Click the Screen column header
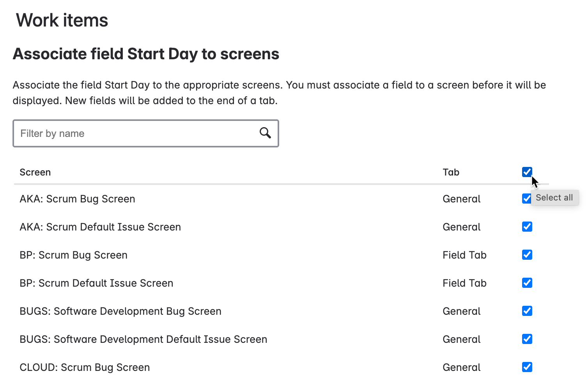Viewport: 588px width, 383px height. [35, 172]
